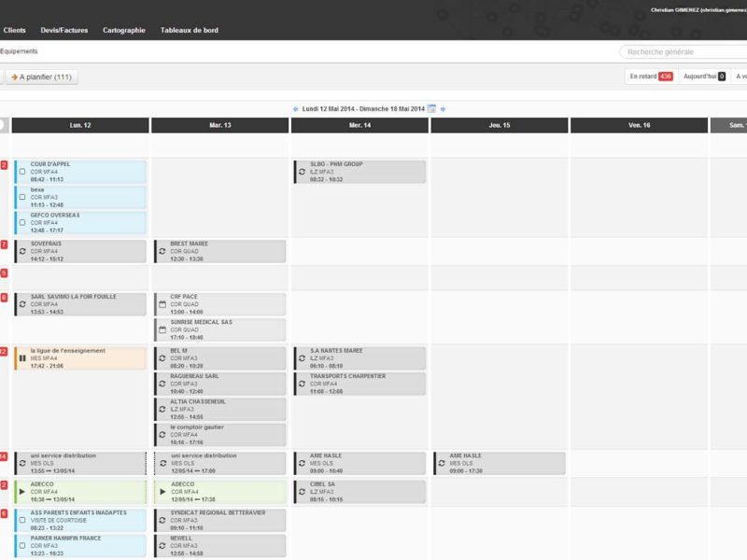The width and height of the screenshot is (747, 560).
Task: Click pause icon on la ligue de l'enseignement
Action: coord(22,358)
